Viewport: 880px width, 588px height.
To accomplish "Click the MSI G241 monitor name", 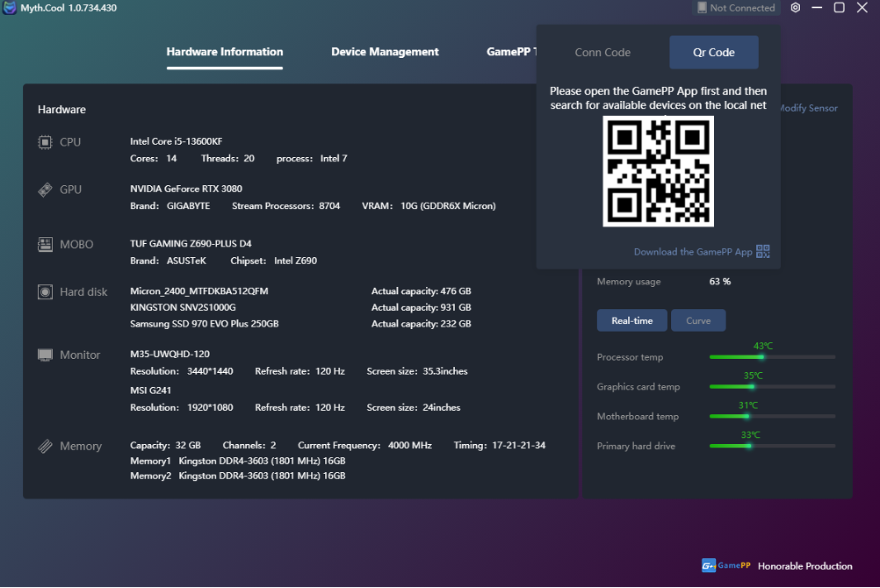I will pos(150,391).
